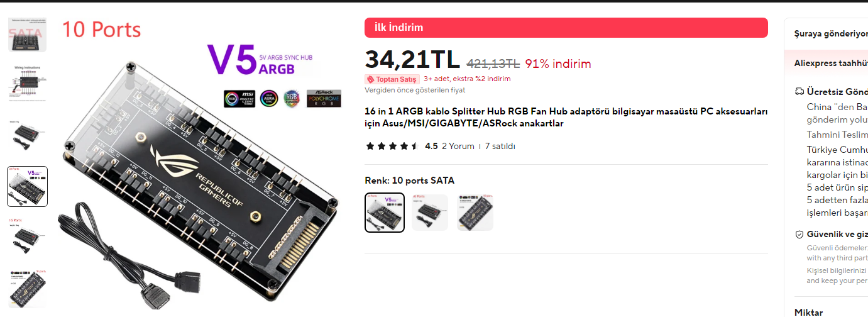
Task: Select the middle 16 Ports color variant
Action: tap(430, 213)
